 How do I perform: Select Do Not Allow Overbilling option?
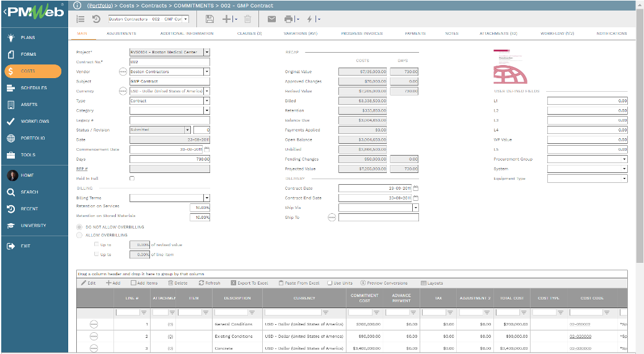pos(79,227)
